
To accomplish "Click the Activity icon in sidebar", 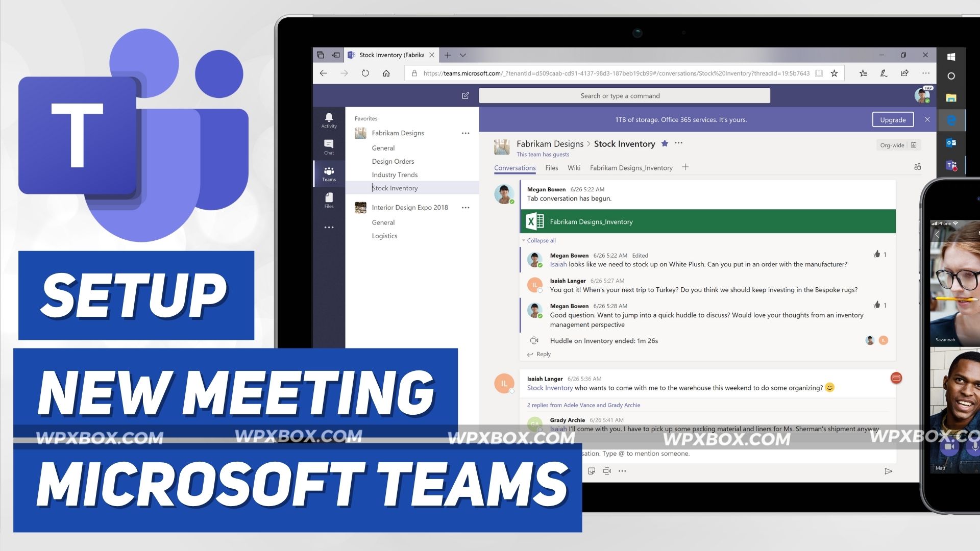I will click(329, 121).
